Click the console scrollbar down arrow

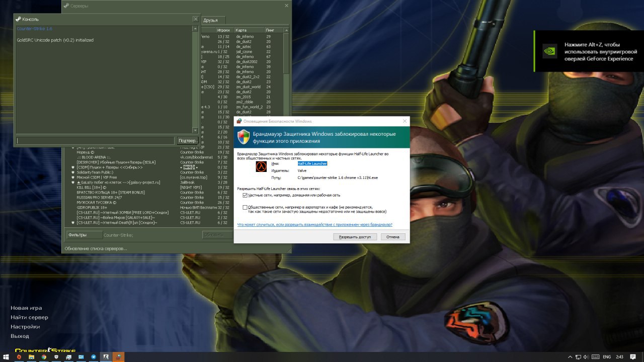pos(195,130)
